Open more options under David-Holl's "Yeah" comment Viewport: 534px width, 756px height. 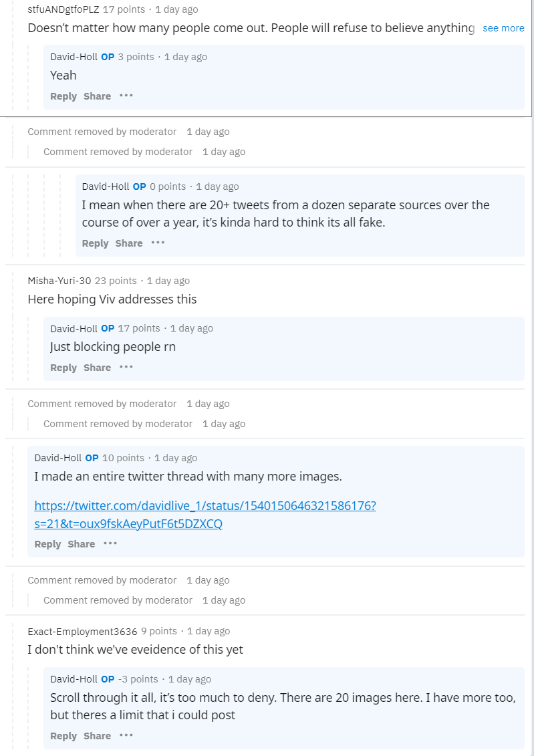(126, 96)
